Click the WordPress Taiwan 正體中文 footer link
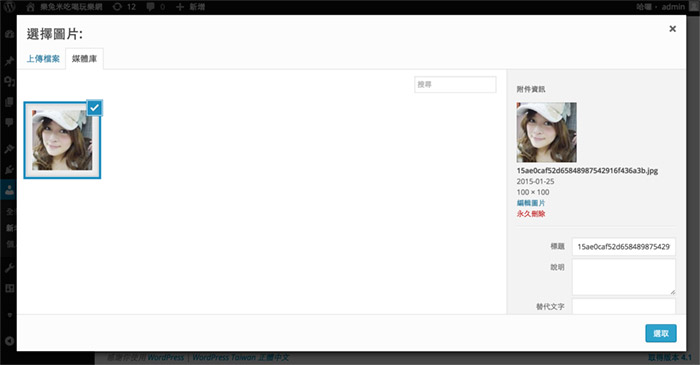The height and width of the screenshot is (365, 700). (241, 357)
